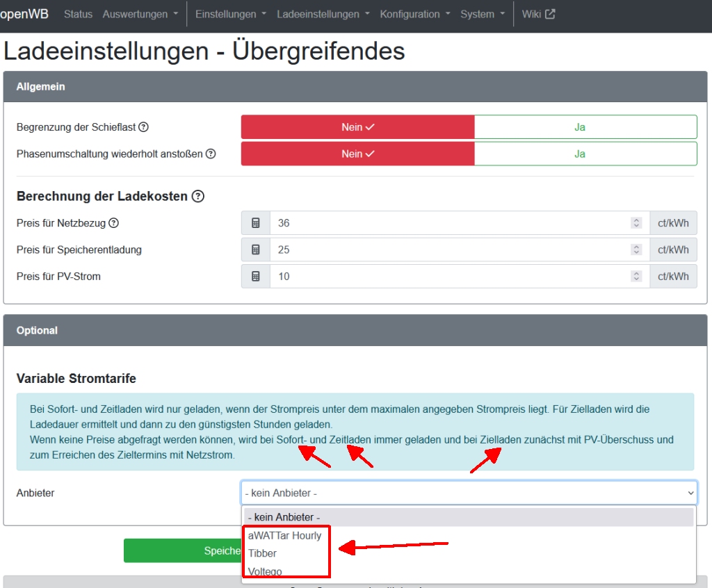Click calculator icon in Speicherentladung price row

point(256,250)
